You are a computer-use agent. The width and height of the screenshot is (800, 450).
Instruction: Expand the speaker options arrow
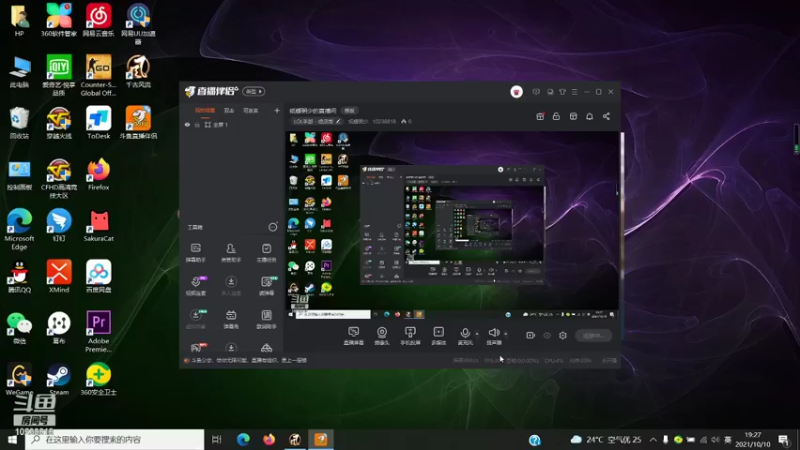pos(506,334)
